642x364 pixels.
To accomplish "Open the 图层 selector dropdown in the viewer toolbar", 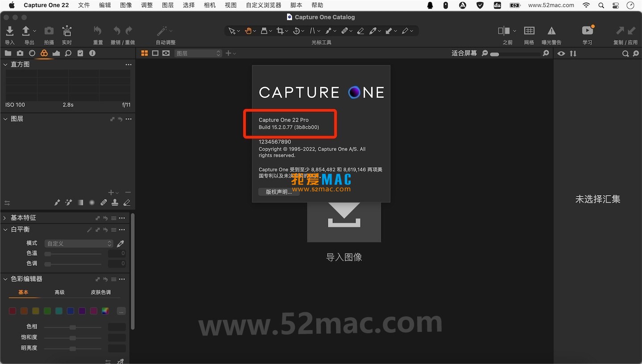I will coord(198,53).
